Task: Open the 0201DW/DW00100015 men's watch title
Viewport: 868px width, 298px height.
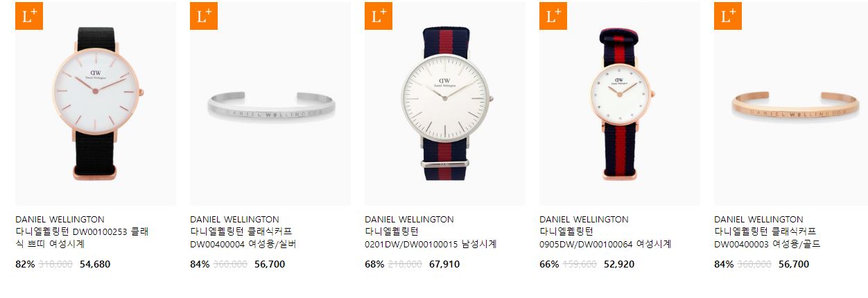Action: click(431, 238)
